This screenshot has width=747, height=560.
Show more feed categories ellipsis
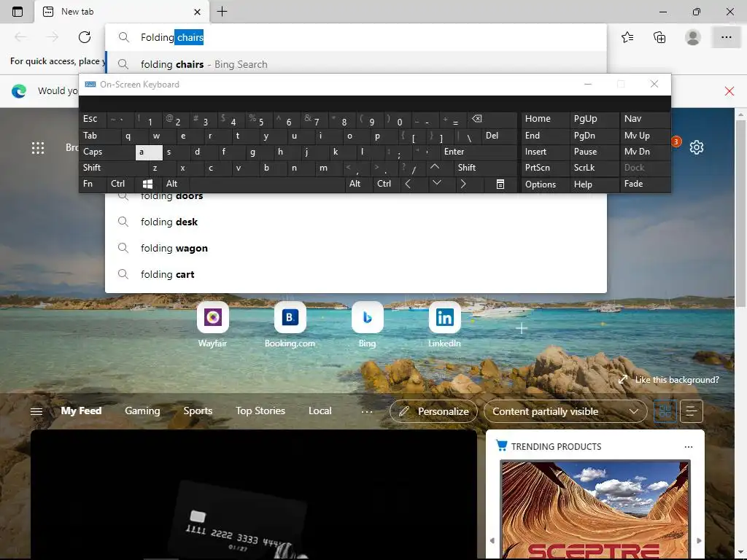pos(367,411)
